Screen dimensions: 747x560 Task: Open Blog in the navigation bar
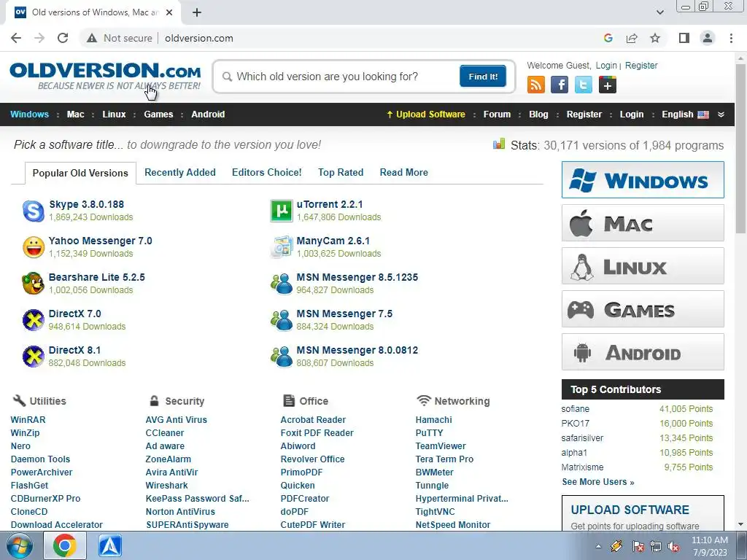pyautogui.click(x=538, y=114)
